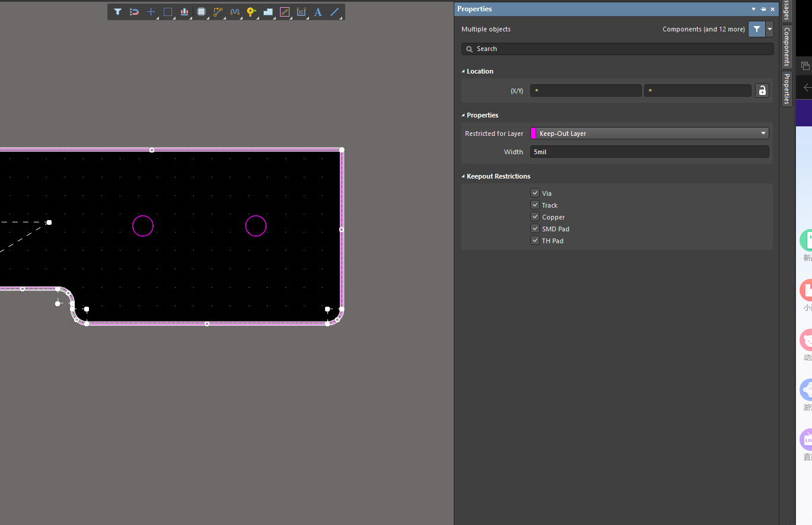
Task: Click the left magenta circle on the board
Action: click(143, 226)
